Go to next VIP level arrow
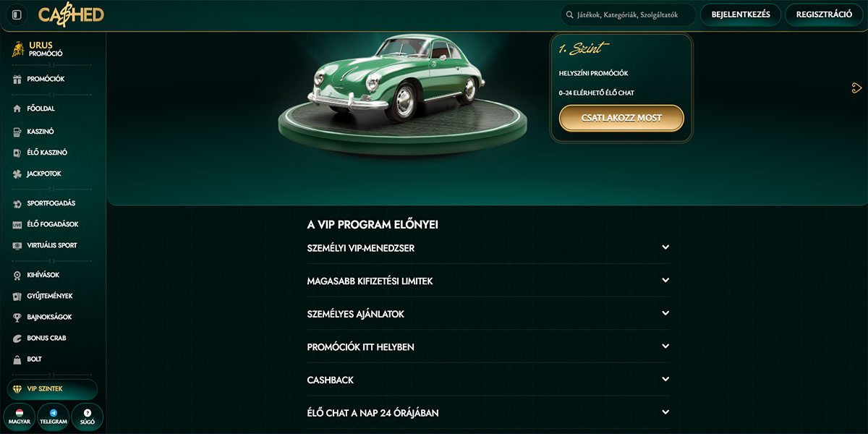The image size is (868, 434). click(857, 88)
